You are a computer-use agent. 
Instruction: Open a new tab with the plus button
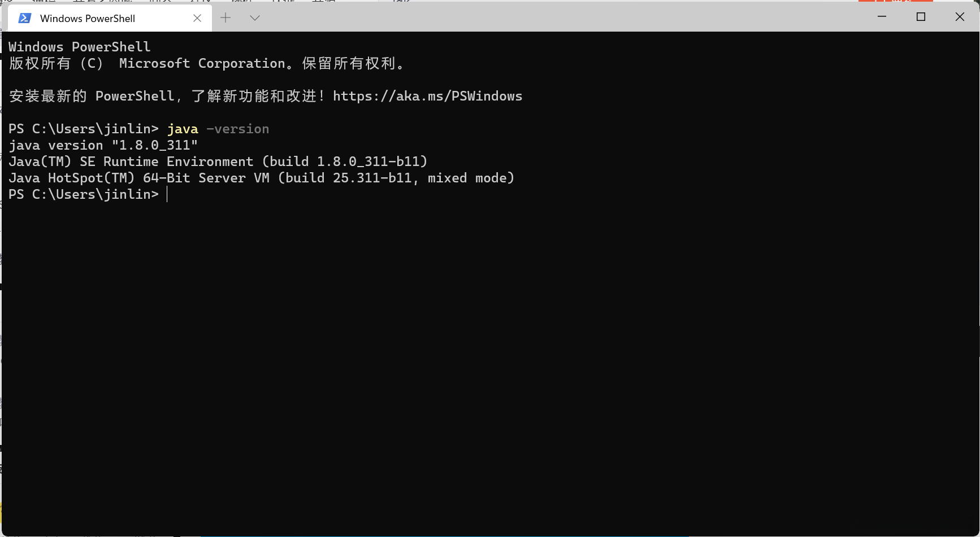226,18
